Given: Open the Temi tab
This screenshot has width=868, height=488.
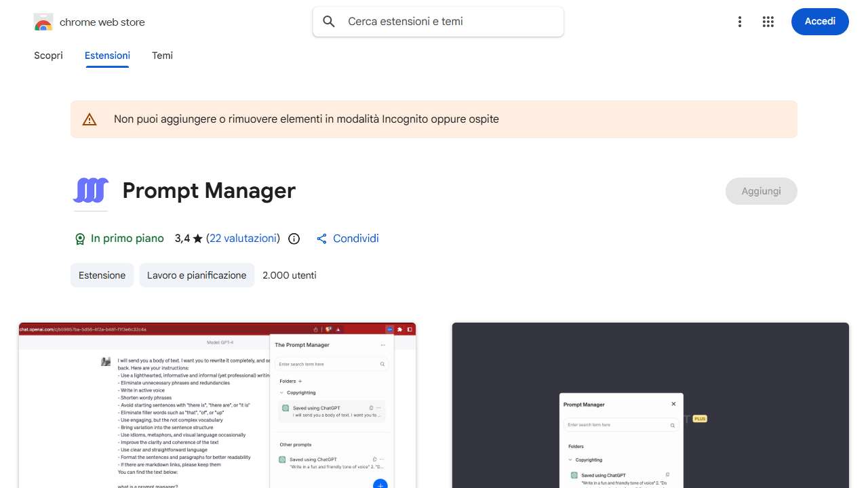Looking at the screenshot, I should pos(162,56).
